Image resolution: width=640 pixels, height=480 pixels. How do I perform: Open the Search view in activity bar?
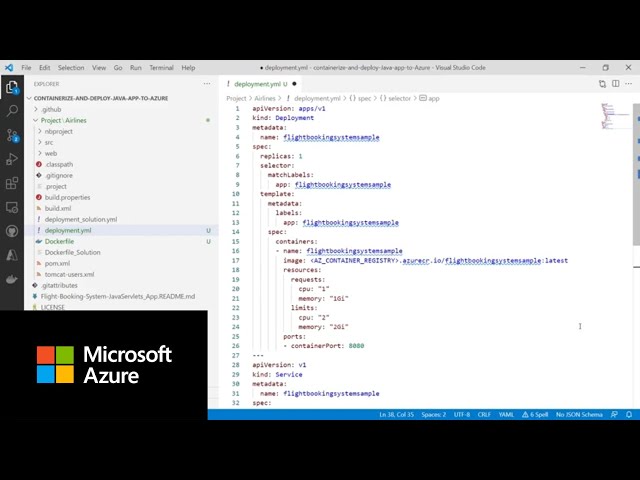tap(12, 110)
